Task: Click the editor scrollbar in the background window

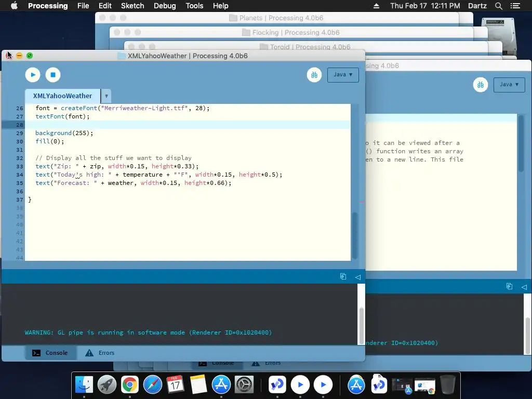Action: click(521, 143)
